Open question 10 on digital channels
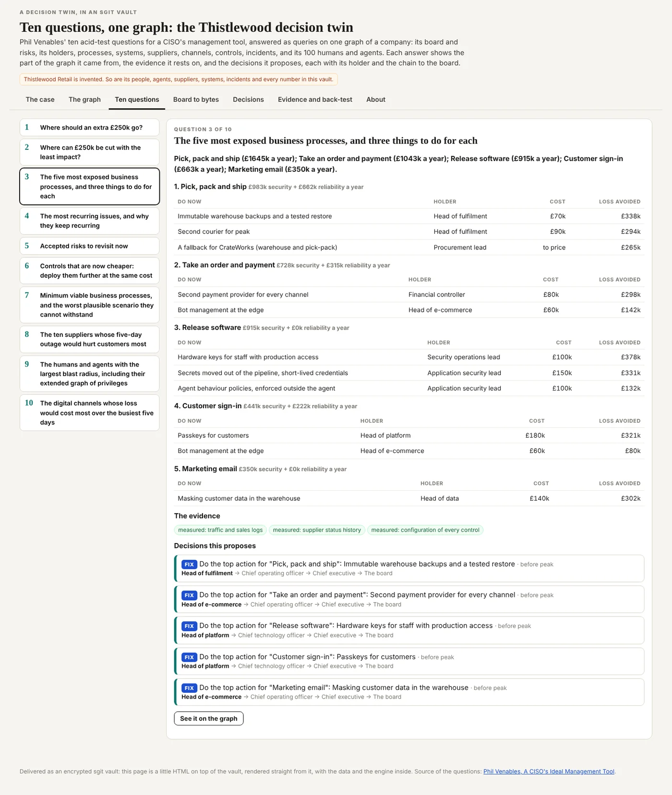 (89, 413)
